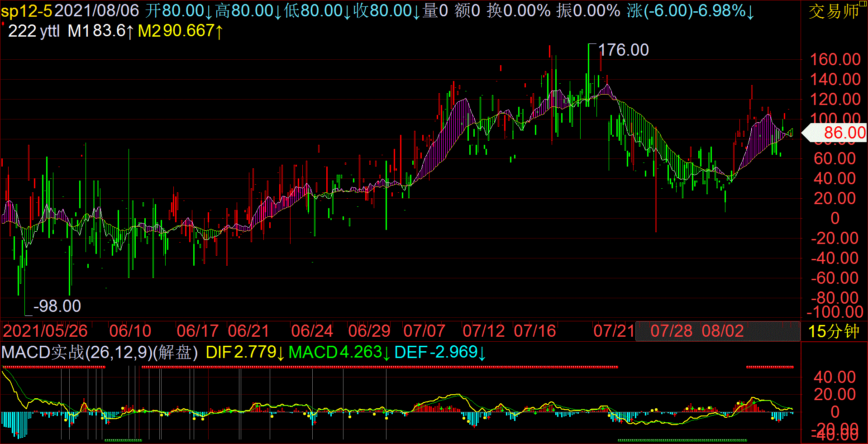Click the -100.00 price axis label
This screenshot has height=444, width=868.
[835, 312]
